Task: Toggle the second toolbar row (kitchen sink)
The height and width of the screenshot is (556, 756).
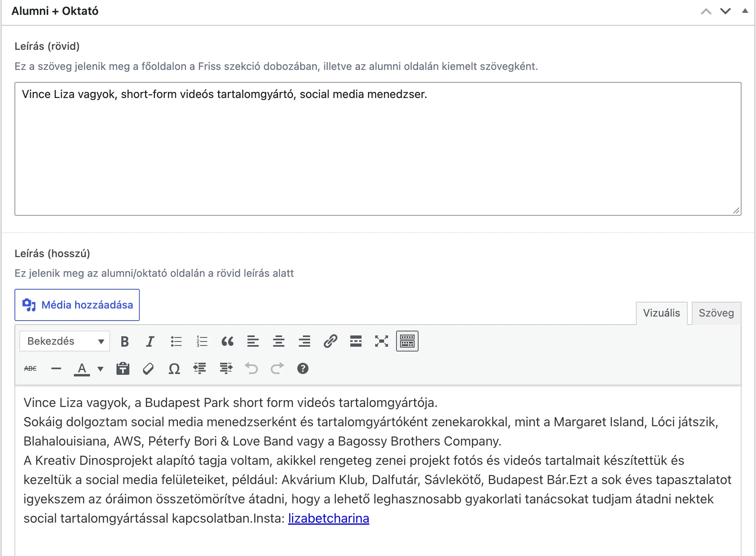Action: point(407,341)
